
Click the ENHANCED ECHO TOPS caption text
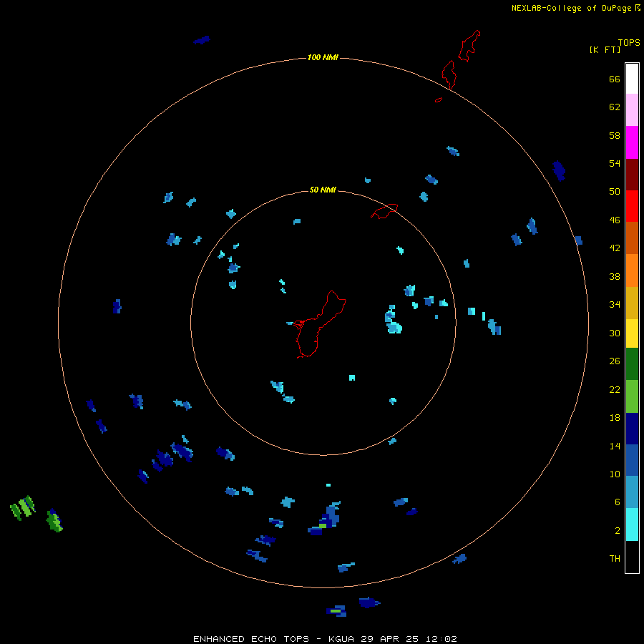(251, 639)
